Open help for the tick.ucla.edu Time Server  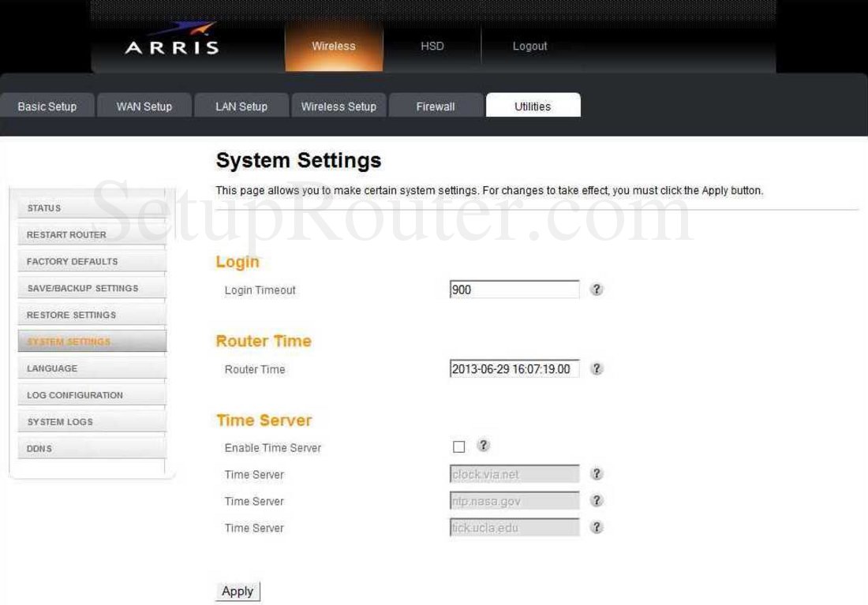(x=597, y=527)
